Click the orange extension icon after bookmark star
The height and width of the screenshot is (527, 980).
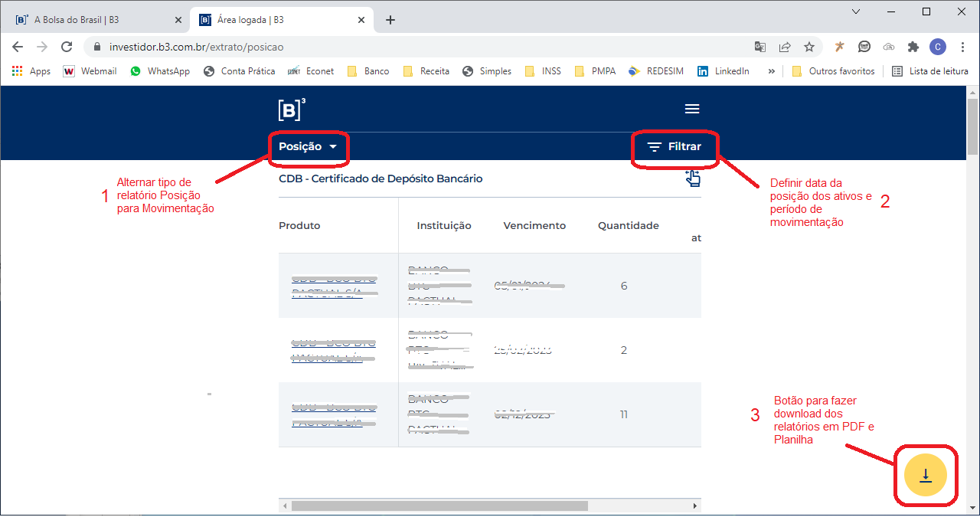[x=840, y=47]
